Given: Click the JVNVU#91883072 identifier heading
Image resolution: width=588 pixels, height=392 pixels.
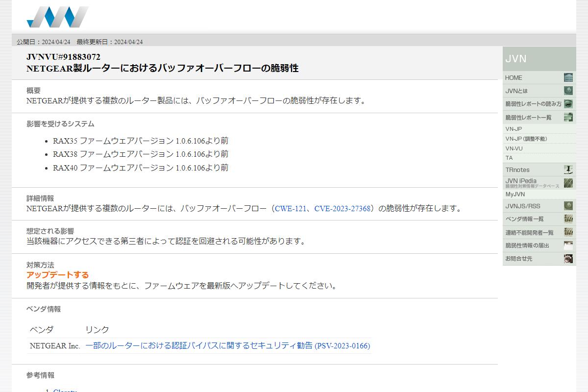Looking at the screenshot, I should click(x=63, y=57).
